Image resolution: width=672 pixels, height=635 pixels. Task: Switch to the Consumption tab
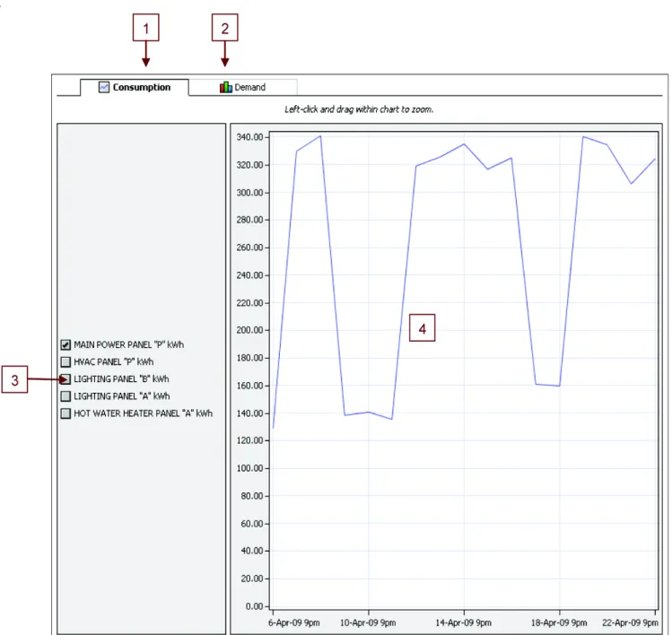point(135,87)
